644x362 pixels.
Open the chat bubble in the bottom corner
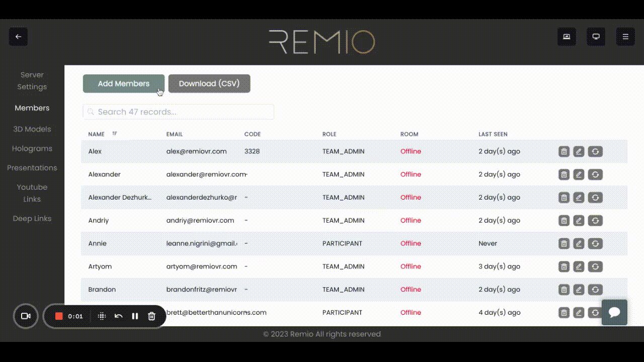[x=614, y=312]
